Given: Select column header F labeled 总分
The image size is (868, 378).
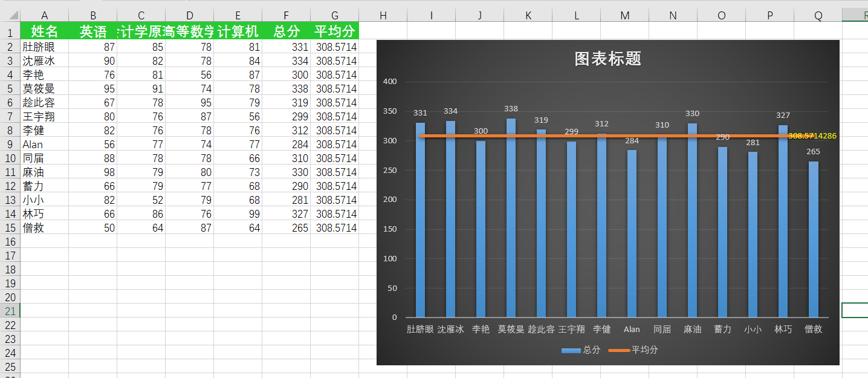Looking at the screenshot, I should click(x=286, y=15).
